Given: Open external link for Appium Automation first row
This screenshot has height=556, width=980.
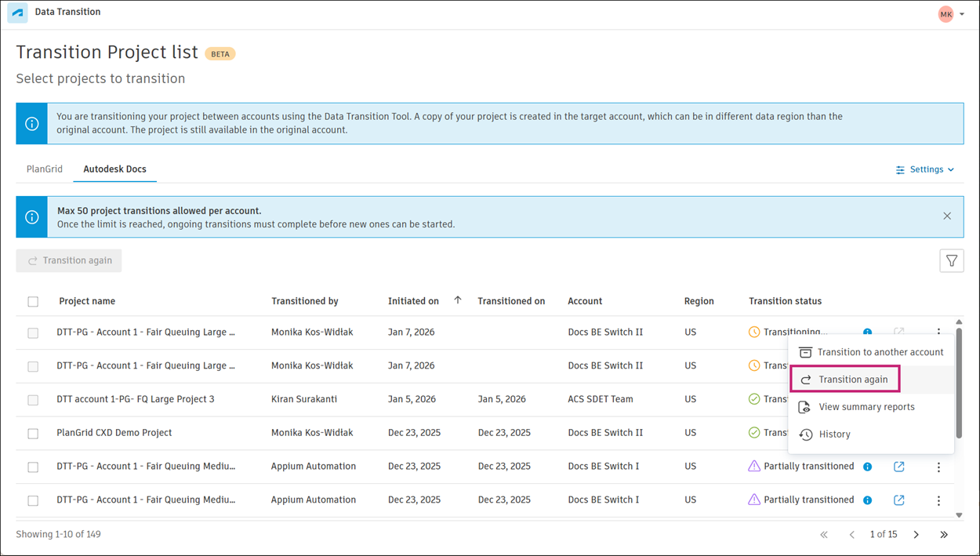Looking at the screenshot, I should tap(898, 467).
